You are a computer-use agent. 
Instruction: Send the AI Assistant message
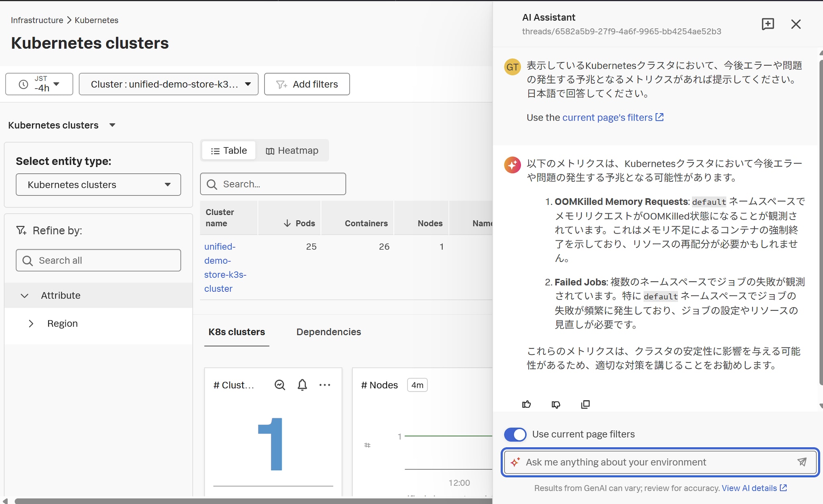click(x=802, y=462)
